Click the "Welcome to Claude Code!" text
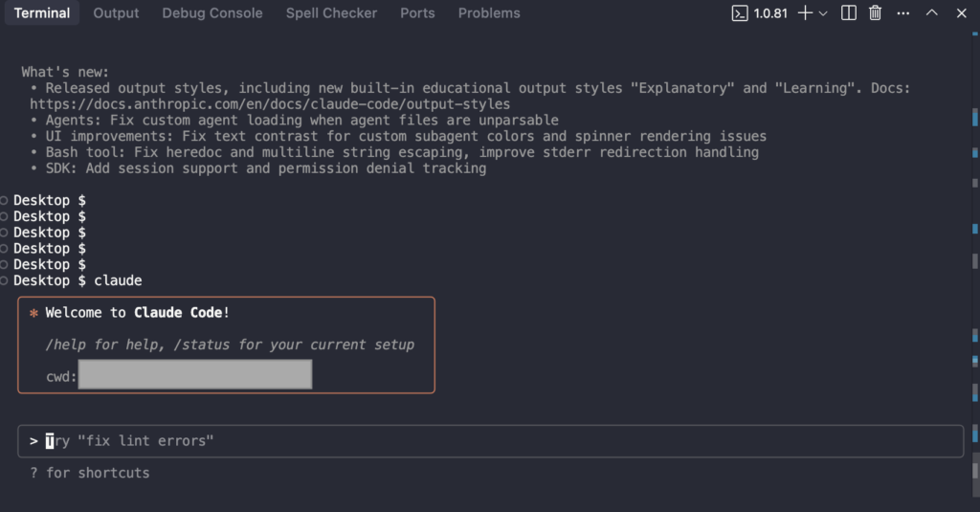 pyautogui.click(x=138, y=313)
